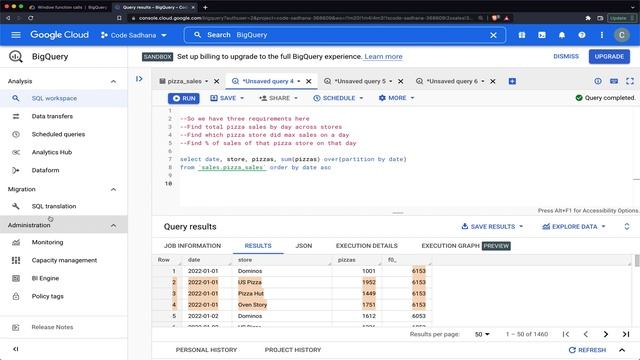Compose a new query with plus icon
The image size is (640, 360).
point(512,81)
